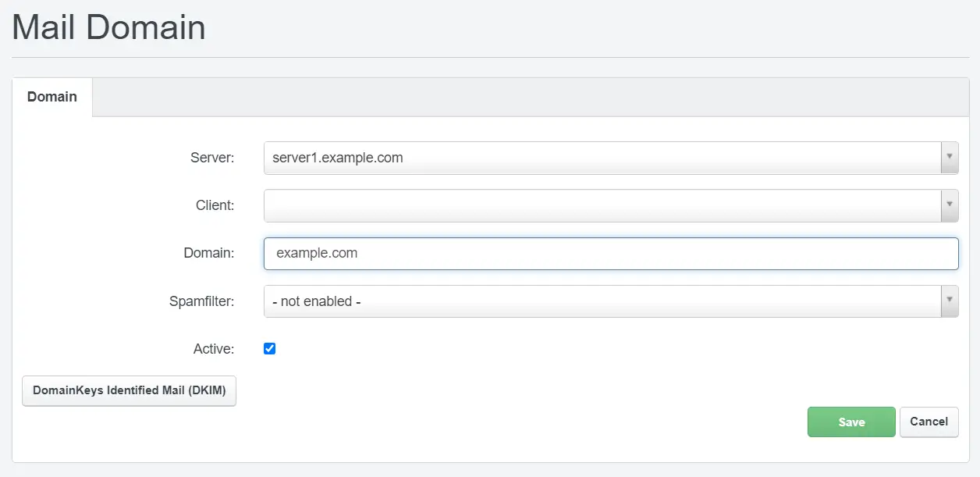Click the Active label text
The height and width of the screenshot is (477, 980).
tap(213, 349)
